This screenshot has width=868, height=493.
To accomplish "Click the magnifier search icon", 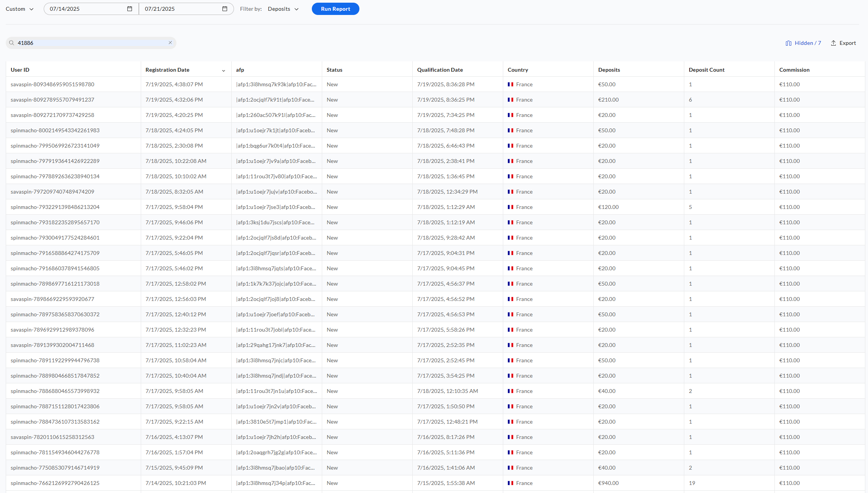I will [x=12, y=43].
